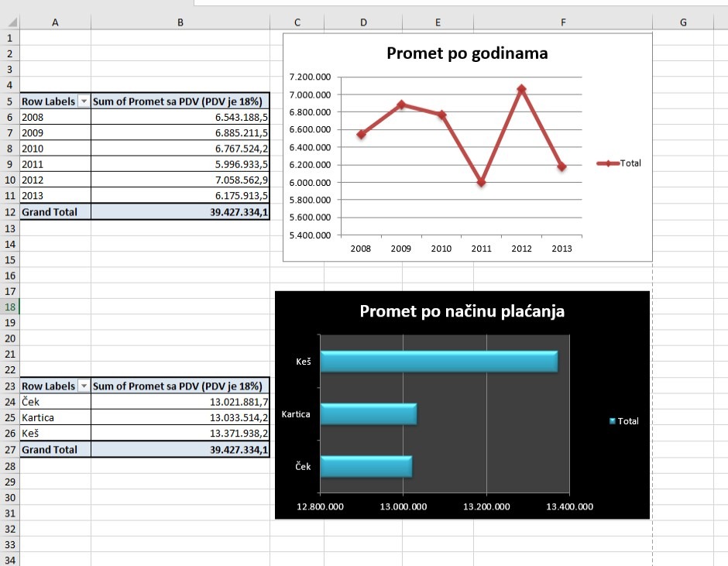Select chart title Promet po načinu plaćanja
The height and width of the screenshot is (566, 728).
[462, 311]
